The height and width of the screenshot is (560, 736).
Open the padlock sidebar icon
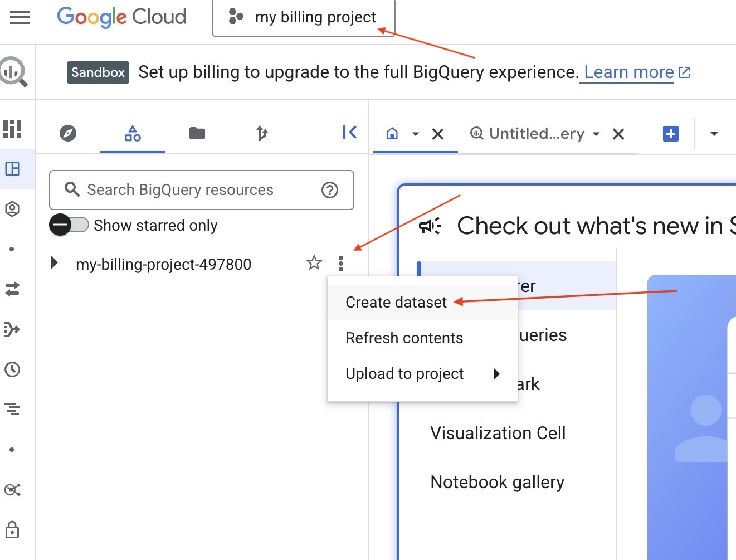pyautogui.click(x=12, y=530)
